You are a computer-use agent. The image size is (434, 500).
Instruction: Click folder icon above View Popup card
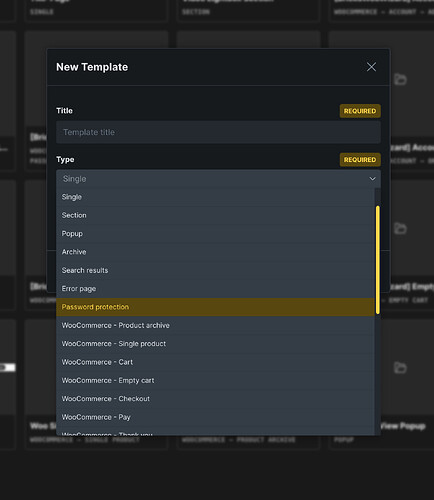[400, 368]
